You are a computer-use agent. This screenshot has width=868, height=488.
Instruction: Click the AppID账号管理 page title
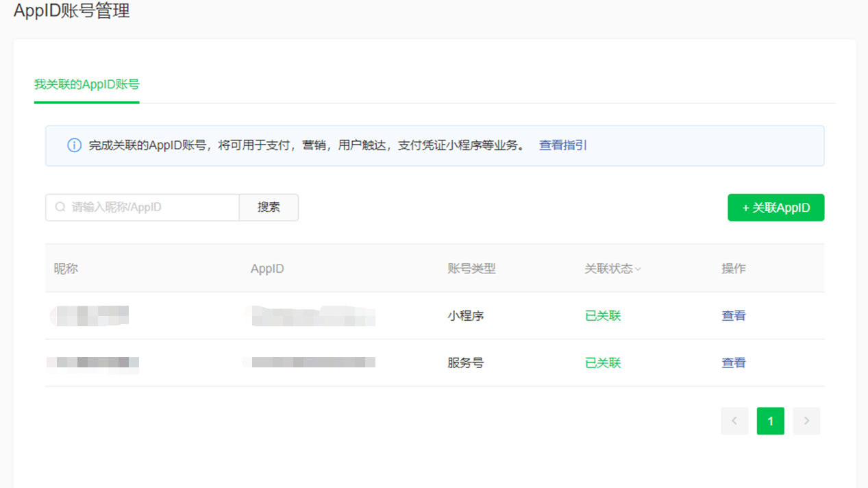point(72,11)
